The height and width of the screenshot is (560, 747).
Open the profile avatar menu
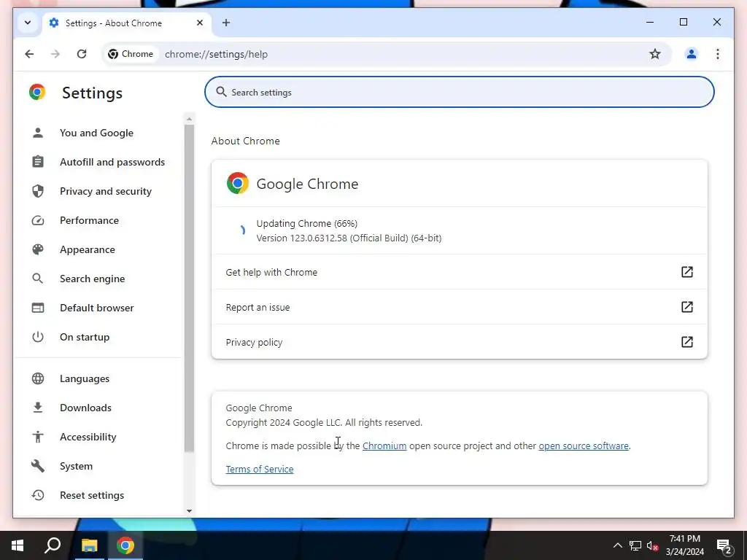coord(691,54)
